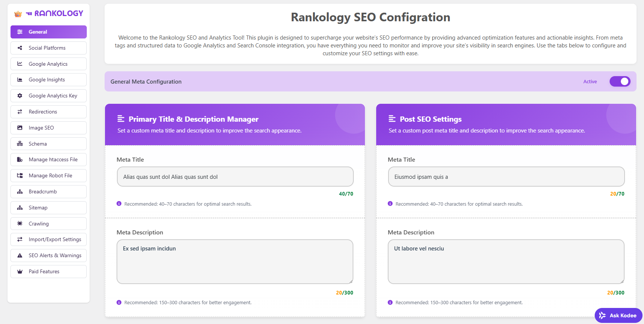Click the Redirections arrows icon
Screen dimensions: 644x324
click(x=20, y=112)
